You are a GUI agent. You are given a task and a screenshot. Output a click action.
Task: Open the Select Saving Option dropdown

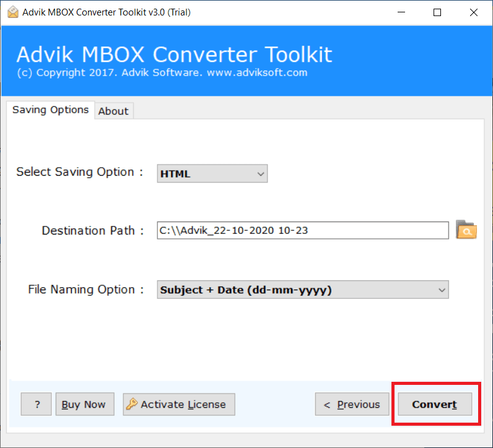click(x=212, y=173)
